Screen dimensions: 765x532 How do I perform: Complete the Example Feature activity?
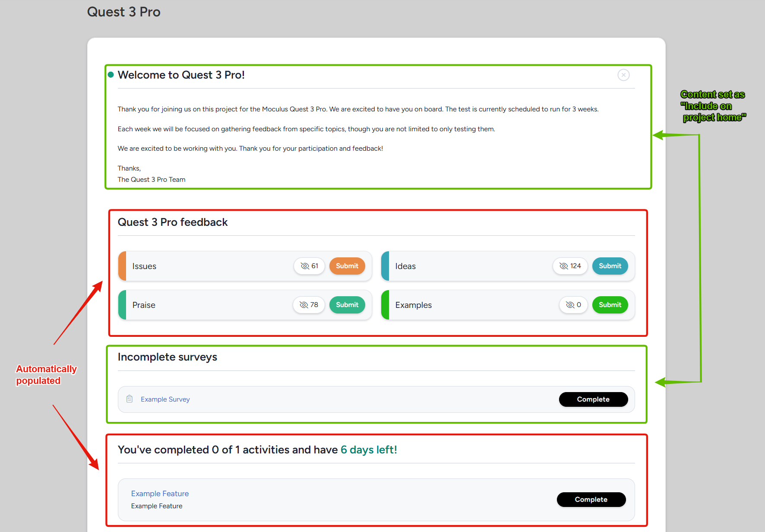(x=591, y=500)
